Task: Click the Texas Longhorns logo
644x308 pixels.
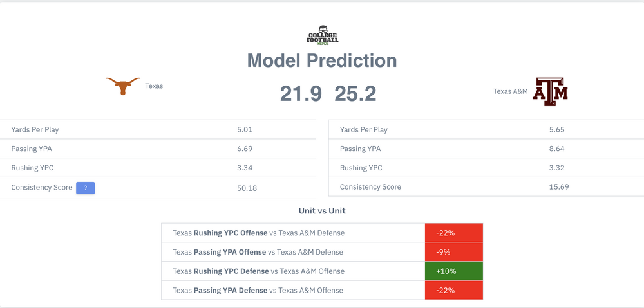Action: pyautogui.click(x=122, y=86)
